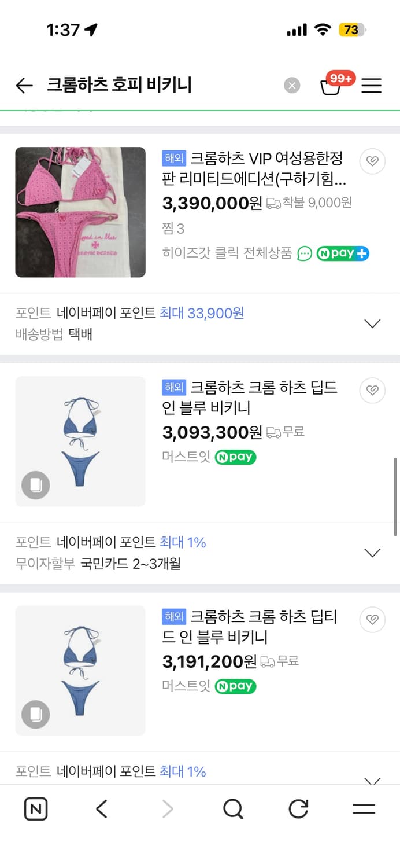
Task: Toggle wishlist heart on the pink bikini listing
Action: pyautogui.click(x=372, y=161)
